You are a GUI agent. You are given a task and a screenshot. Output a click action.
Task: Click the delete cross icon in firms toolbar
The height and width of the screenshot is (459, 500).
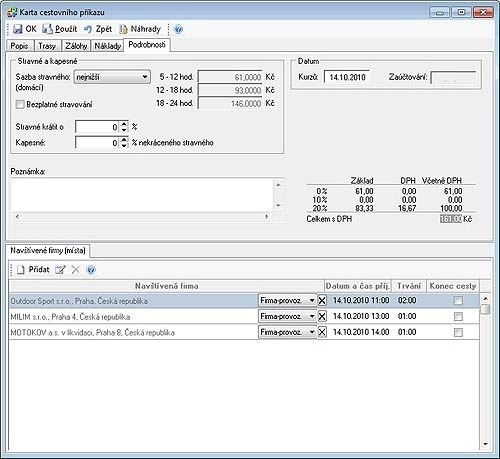coord(76,270)
